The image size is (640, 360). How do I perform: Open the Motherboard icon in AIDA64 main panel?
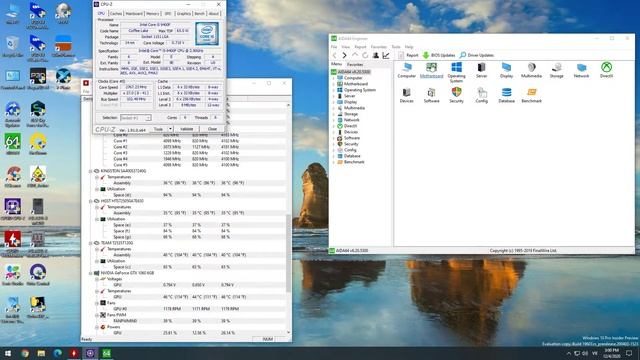431,70
